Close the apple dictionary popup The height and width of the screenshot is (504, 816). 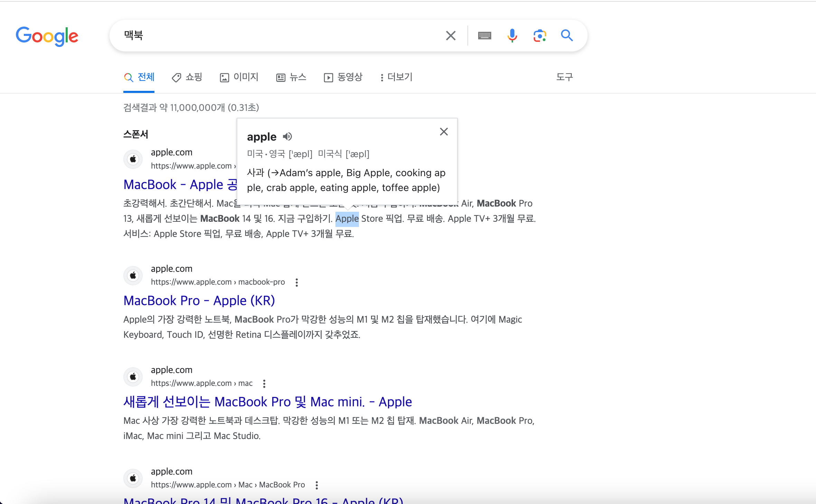pos(444,132)
